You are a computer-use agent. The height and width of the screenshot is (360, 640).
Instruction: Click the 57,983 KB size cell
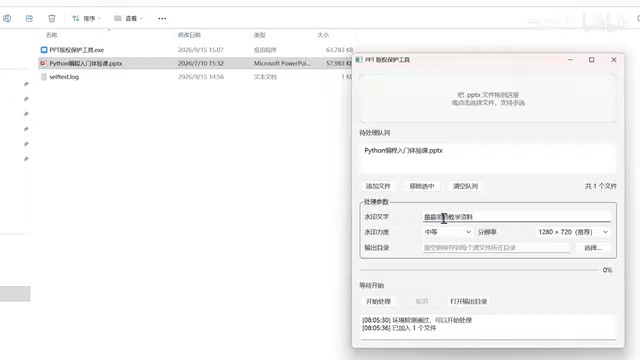(x=338, y=63)
